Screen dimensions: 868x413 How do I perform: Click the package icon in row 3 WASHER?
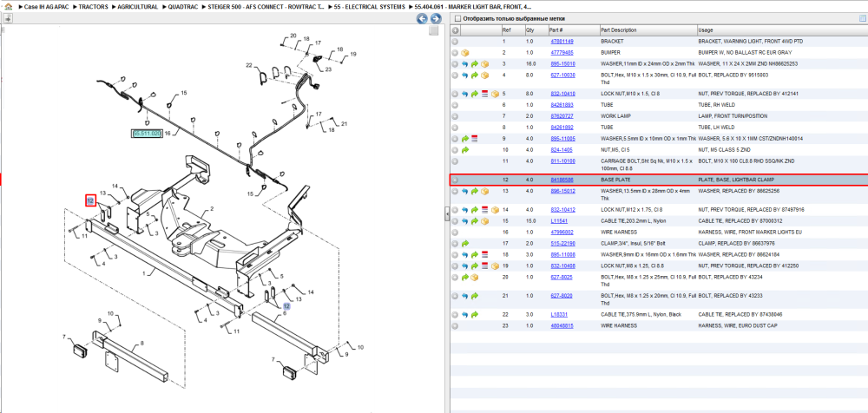[x=485, y=64]
